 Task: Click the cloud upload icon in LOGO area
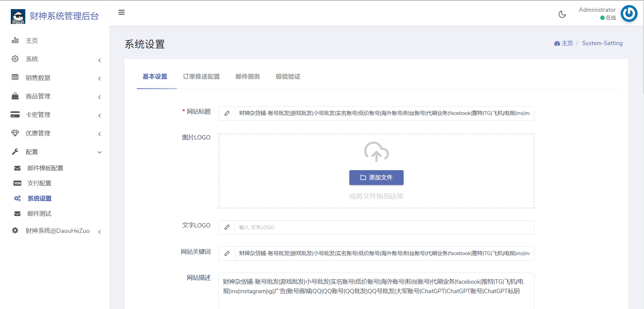click(376, 152)
